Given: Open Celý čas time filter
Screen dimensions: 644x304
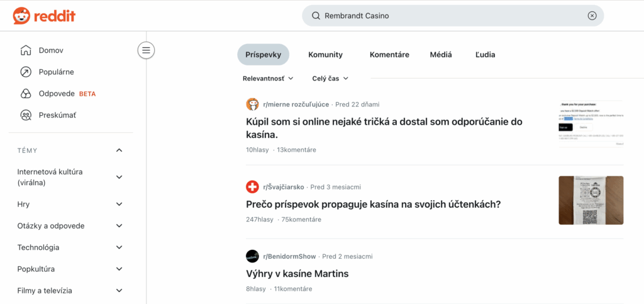Looking at the screenshot, I should click(x=330, y=79).
